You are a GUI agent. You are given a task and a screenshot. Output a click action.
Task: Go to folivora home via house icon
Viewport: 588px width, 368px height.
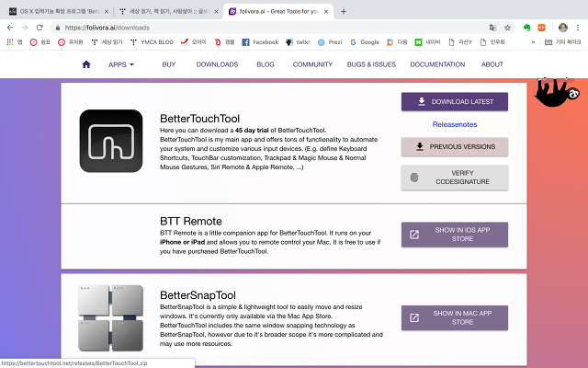[x=86, y=64]
